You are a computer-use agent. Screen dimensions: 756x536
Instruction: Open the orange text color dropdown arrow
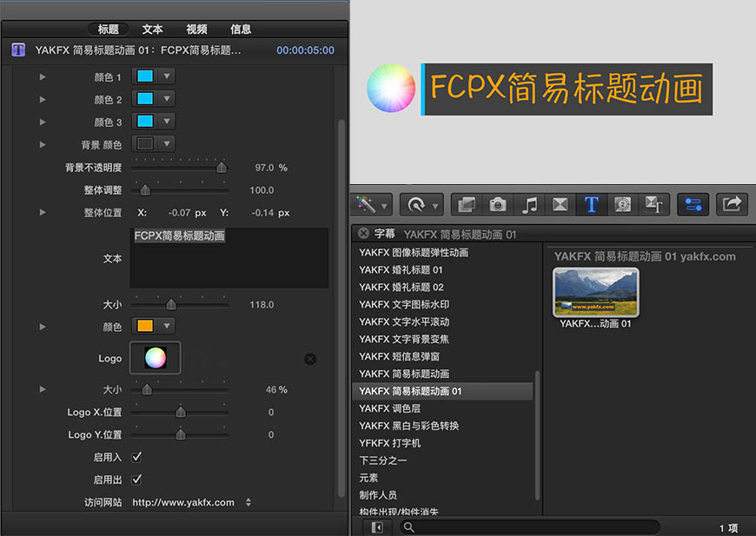tap(167, 326)
